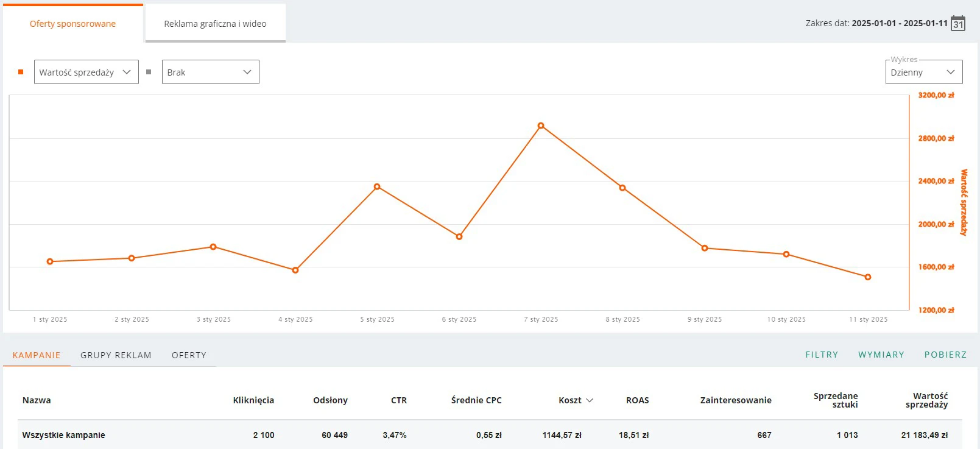Click Pobierz to download the report
This screenshot has width=980, height=449.
(x=945, y=355)
